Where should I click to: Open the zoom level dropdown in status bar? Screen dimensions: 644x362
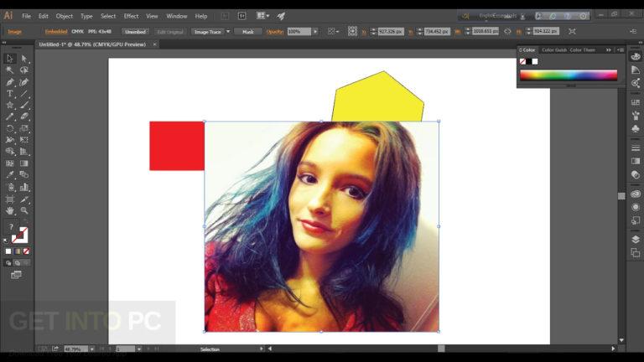[x=91, y=349]
